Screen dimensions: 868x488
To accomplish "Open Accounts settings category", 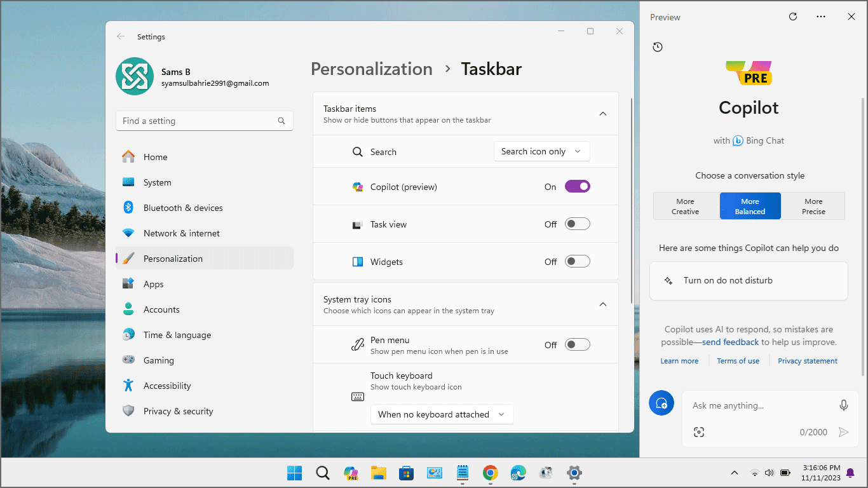I will pos(205,309).
